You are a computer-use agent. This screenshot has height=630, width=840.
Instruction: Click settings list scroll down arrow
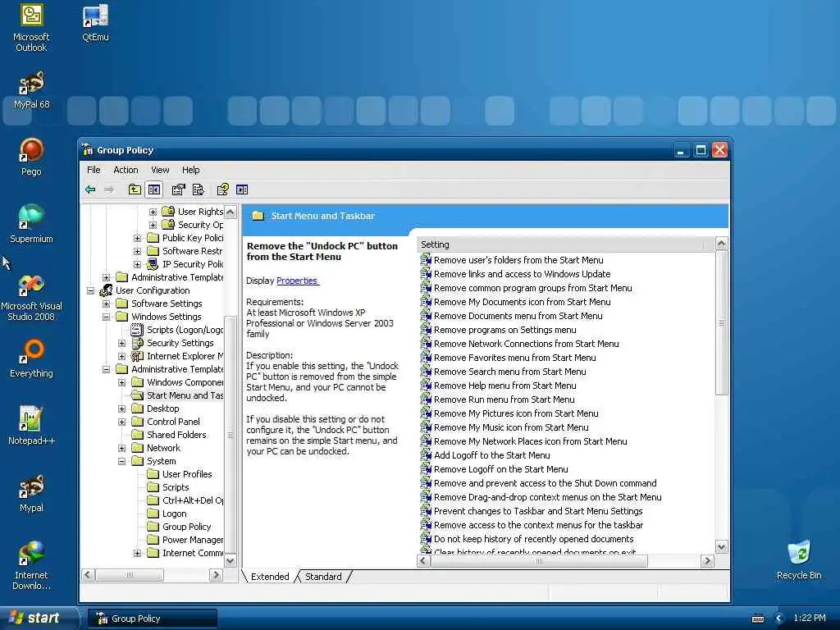click(721, 547)
